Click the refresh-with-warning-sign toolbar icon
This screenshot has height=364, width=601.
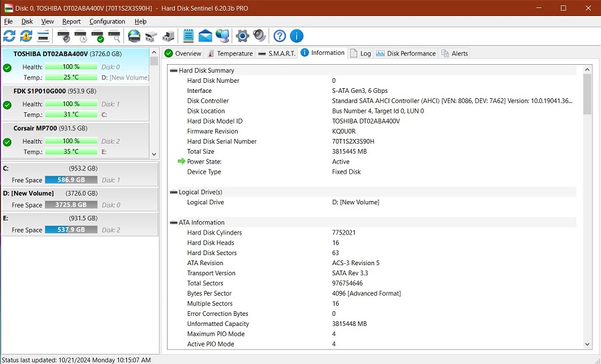26,36
